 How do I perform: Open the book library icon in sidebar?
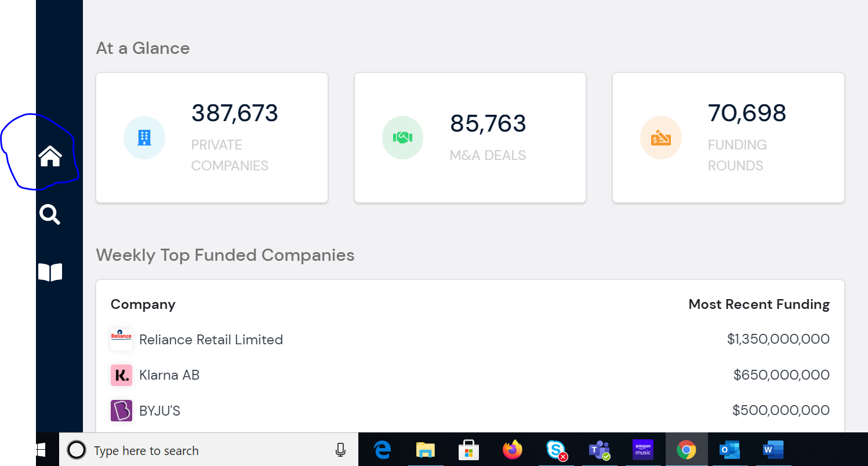[50, 272]
